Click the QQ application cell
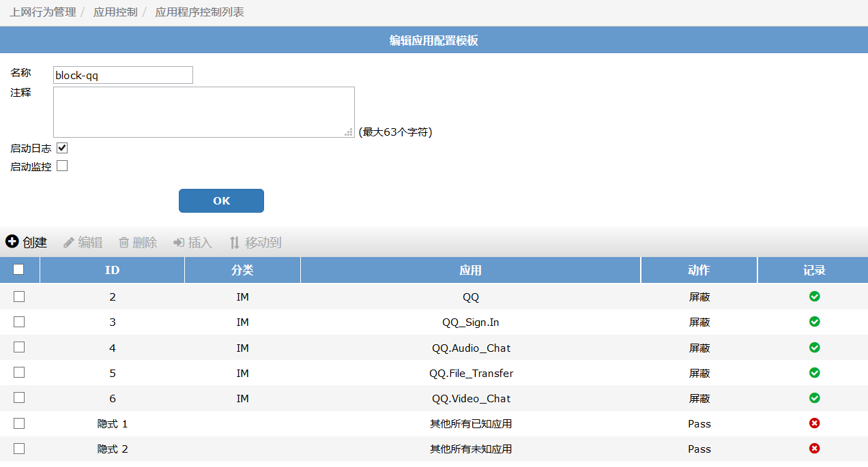The image size is (868, 467). click(x=471, y=297)
